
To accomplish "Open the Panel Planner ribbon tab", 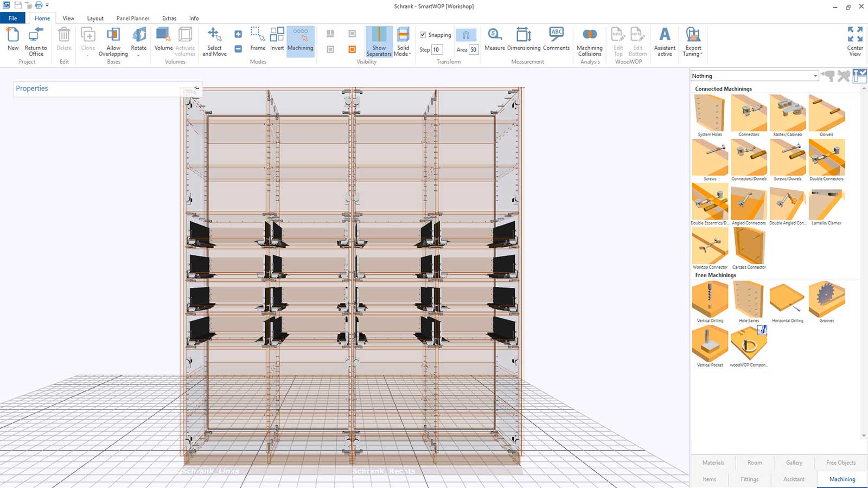I will [132, 18].
